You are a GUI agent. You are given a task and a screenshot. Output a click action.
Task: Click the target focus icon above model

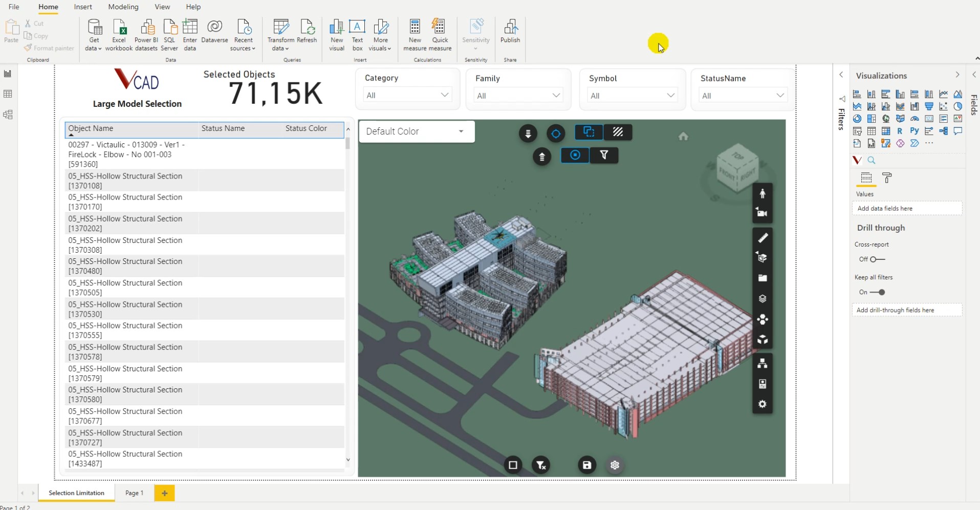point(556,134)
